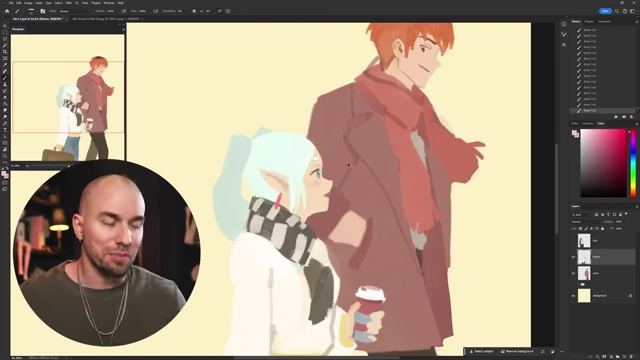This screenshot has height=360, width=640.
Task: Switch to the Plugins panel tab
Action: [589, 21]
